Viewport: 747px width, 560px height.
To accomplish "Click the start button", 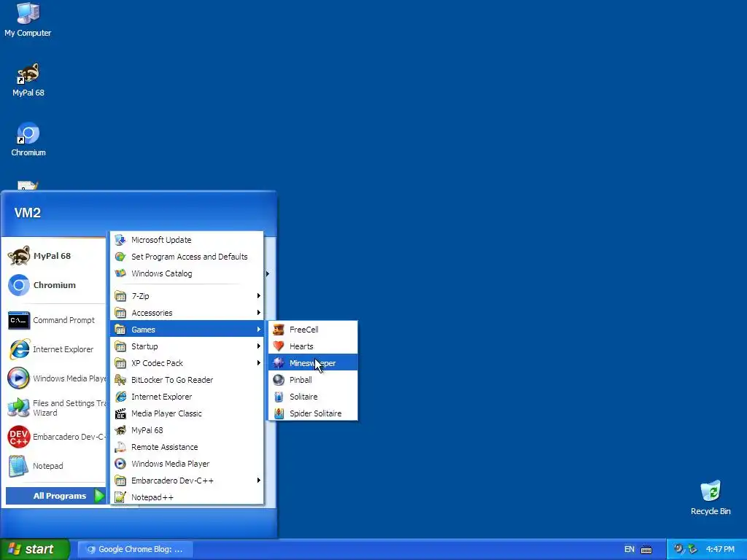I will pyautogui.click(x=35, y=549).
